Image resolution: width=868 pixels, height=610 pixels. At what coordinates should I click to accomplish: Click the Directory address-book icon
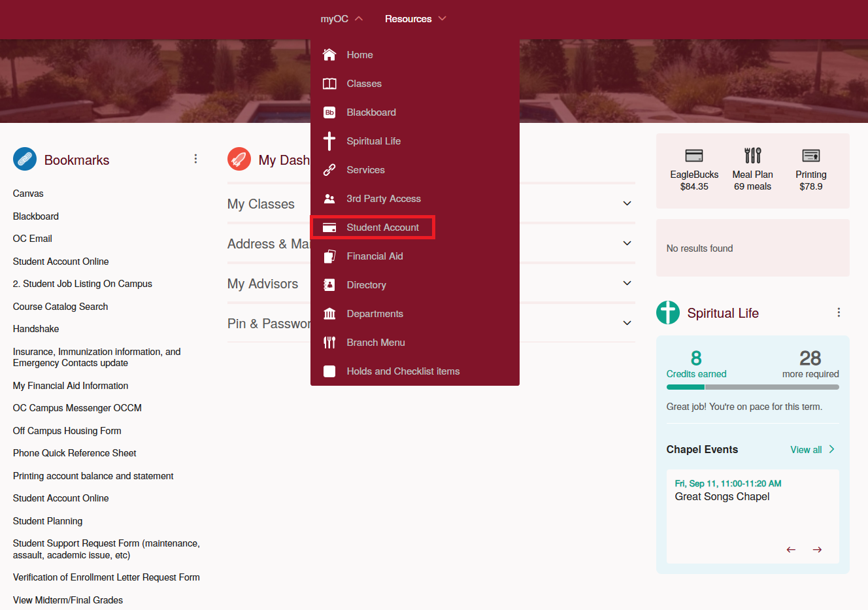(329, 285)
